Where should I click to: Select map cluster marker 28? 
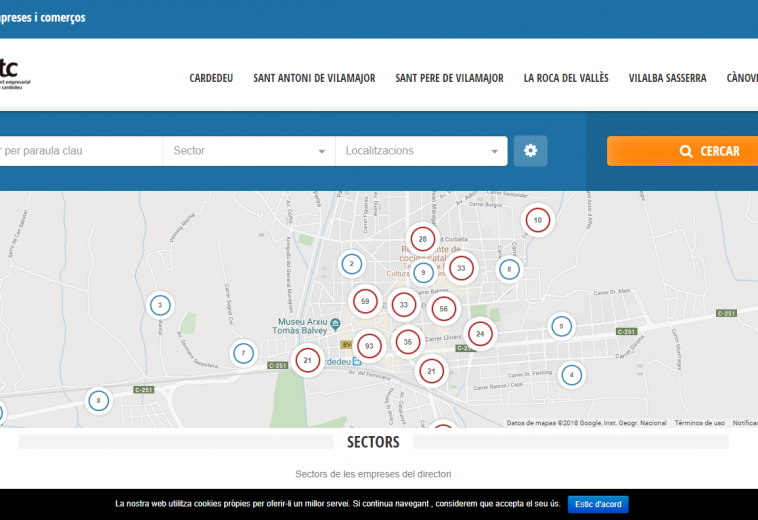pos(423,239)
